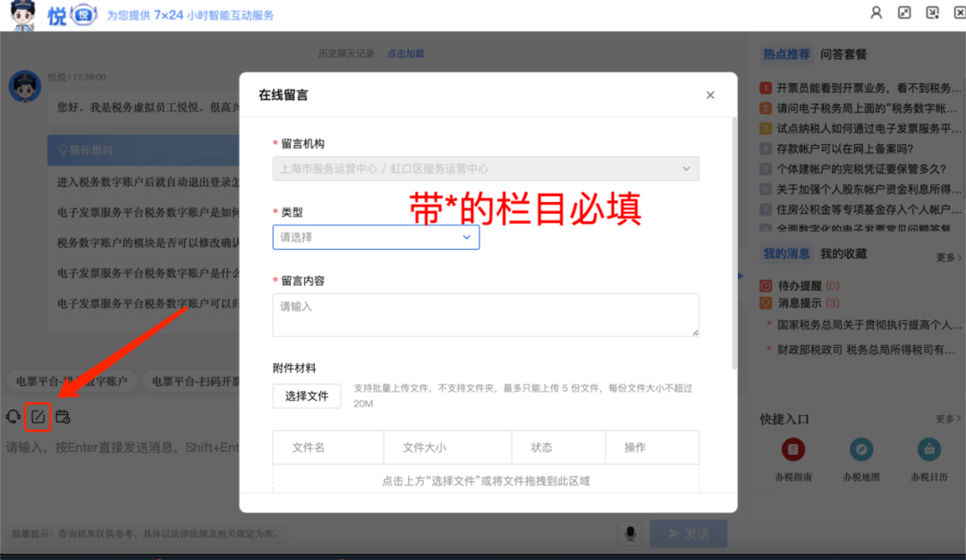This screenshot has width=966, height=560.
Task: Open the 办税地图 compass icon
Action: click(860, 449)
